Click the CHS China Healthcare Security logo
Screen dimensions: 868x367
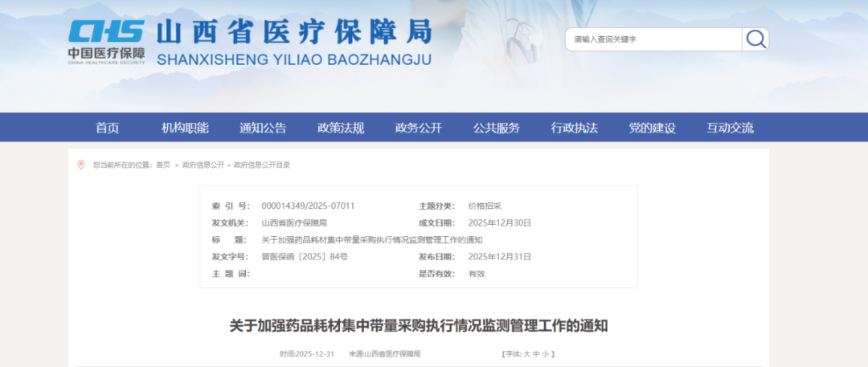pyautogui.click(x=107, y=43)
